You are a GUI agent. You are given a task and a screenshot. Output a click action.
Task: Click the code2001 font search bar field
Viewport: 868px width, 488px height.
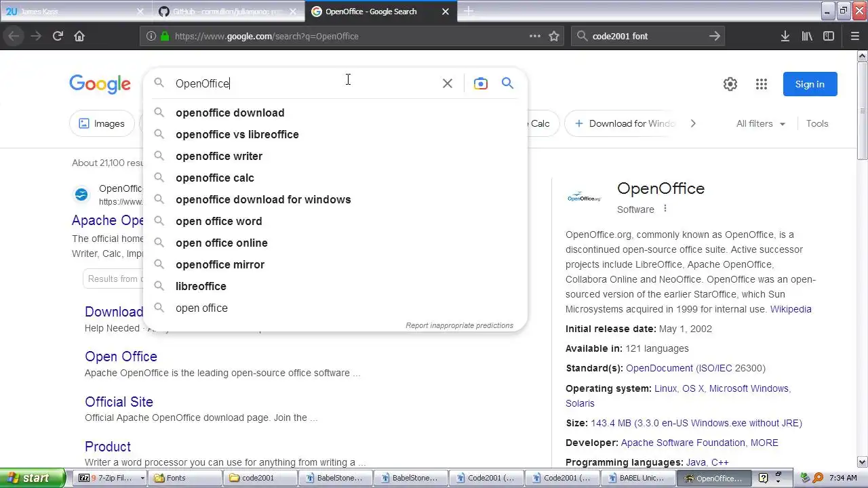648,36
